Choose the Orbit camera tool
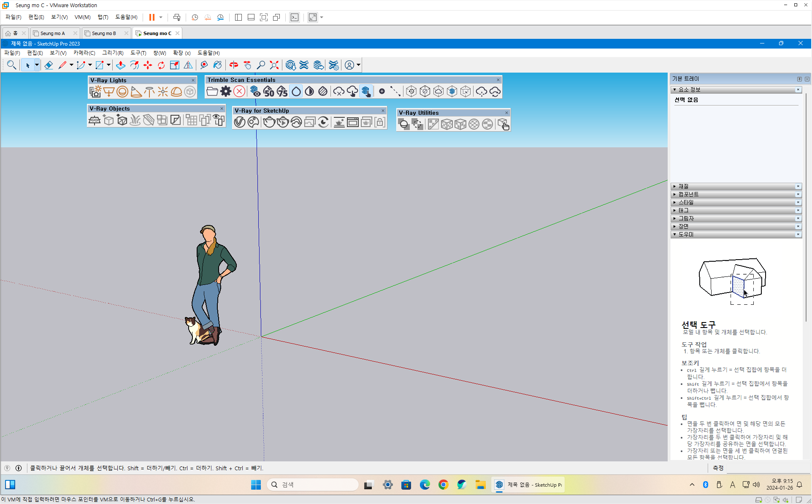Screen dimensions: 812x504 pyautogui.click(x=233, y=65)
